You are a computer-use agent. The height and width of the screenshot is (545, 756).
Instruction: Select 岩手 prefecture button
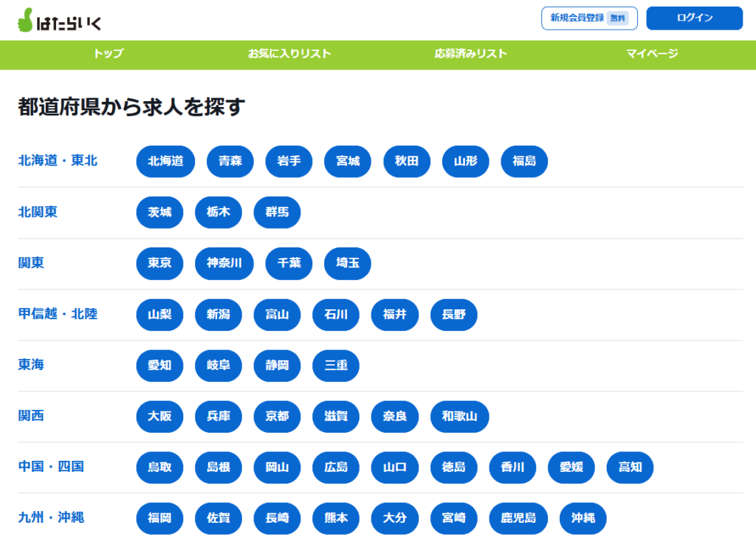click(x=289, y=161)
